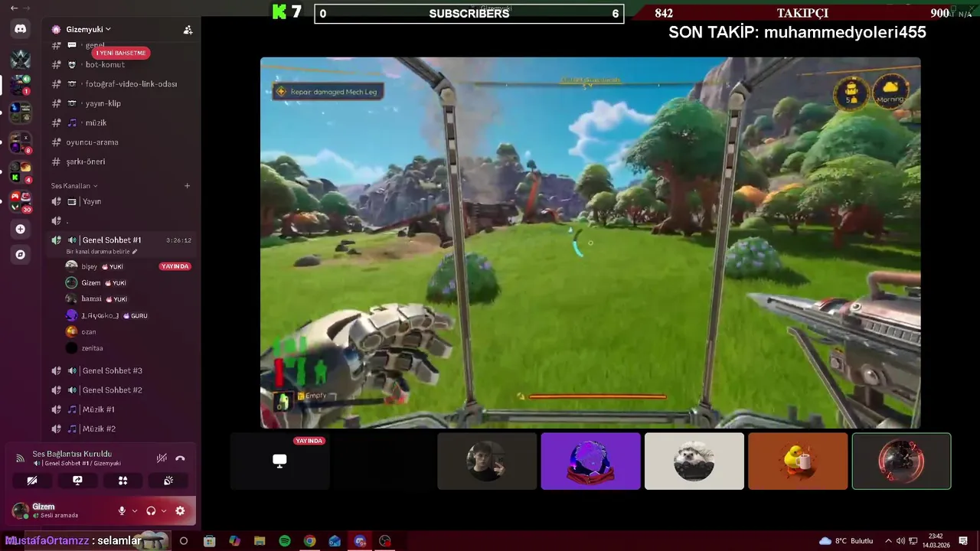Screen dimensions: 980x551
Task: Open Discord direct messages home icon
Action: tap(20, 29)
